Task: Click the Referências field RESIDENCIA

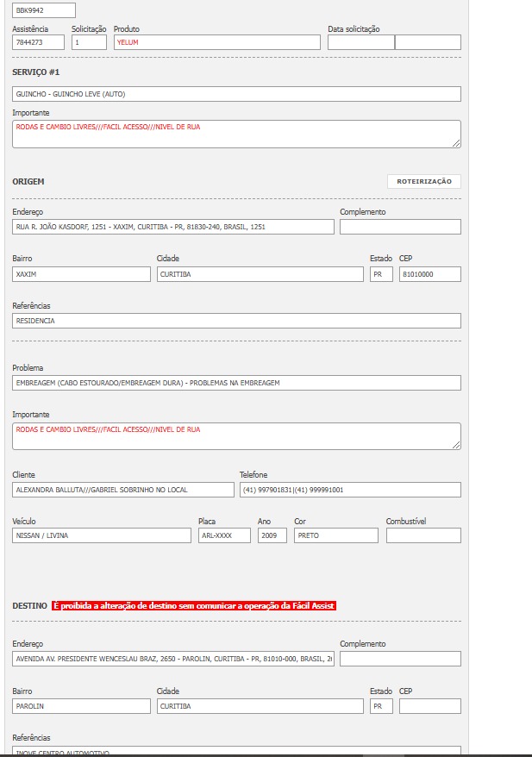Action: click(236, 321)
